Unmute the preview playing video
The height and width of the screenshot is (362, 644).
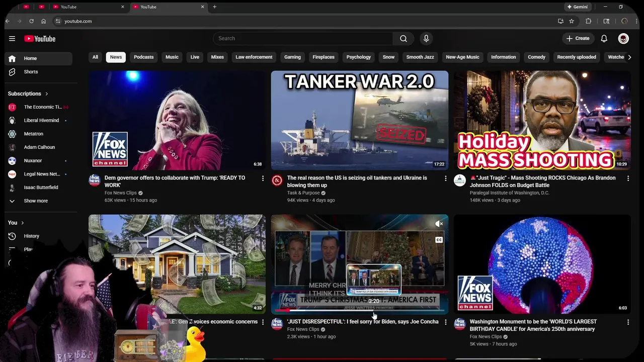pos(439,224)
